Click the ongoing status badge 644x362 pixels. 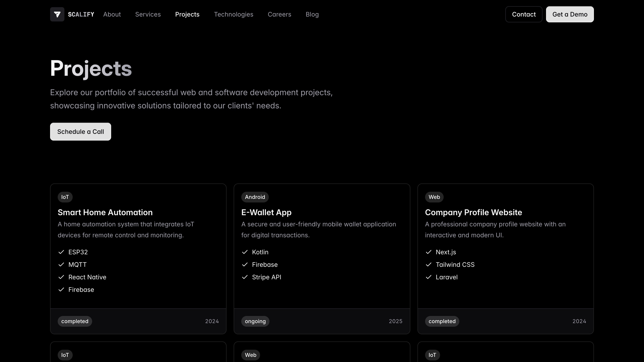click(255, 321)
